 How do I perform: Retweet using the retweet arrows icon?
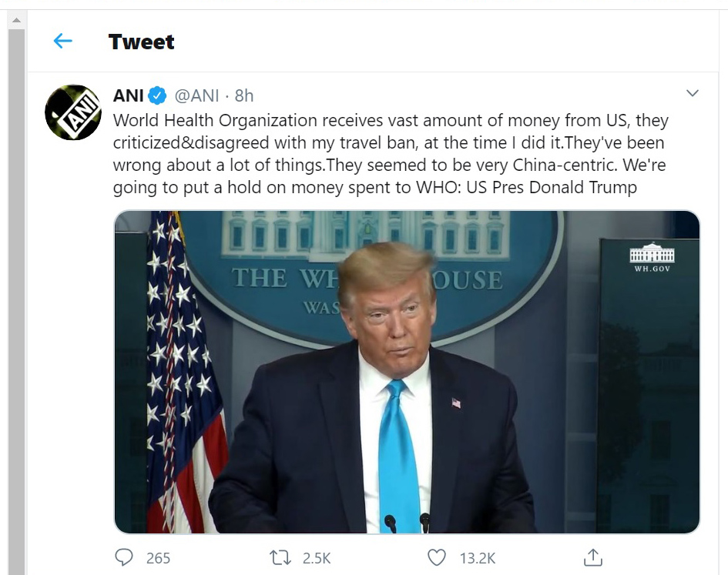(x=280, y=557)
